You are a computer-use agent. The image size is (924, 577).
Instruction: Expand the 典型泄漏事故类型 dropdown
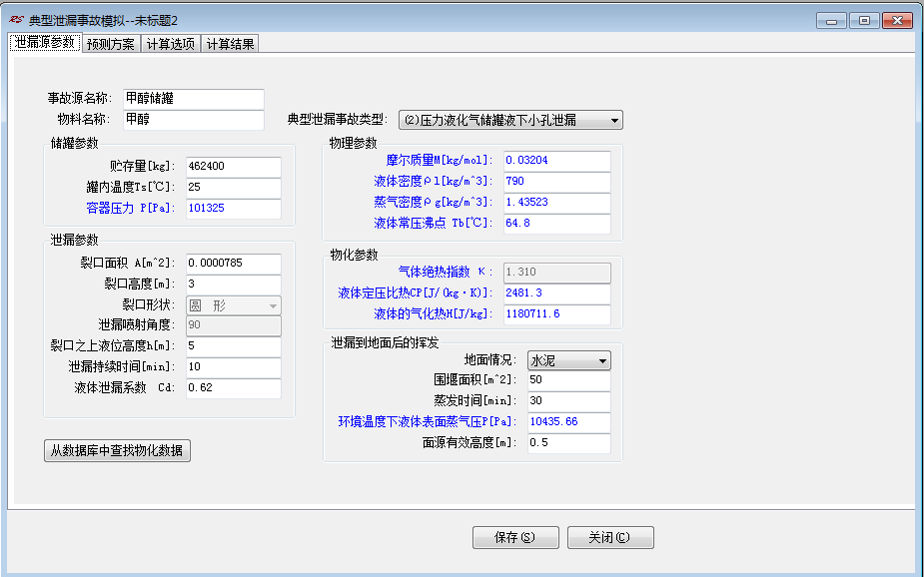pyautogui.click(x=510, y=120)
